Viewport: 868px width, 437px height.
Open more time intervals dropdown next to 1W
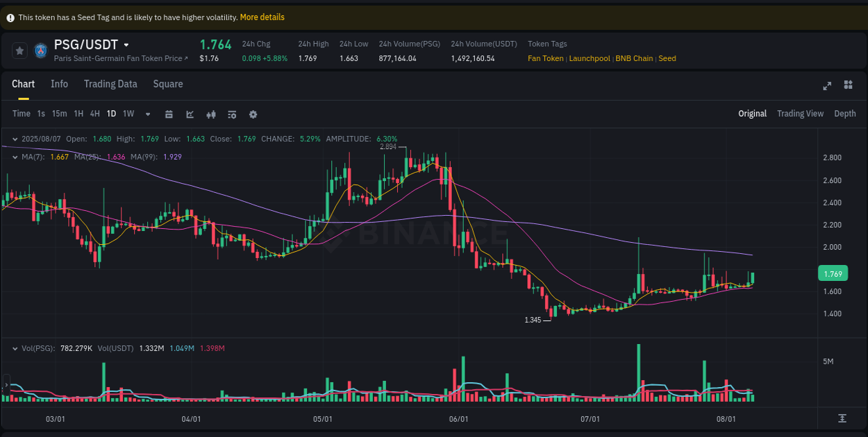[147, 114]
